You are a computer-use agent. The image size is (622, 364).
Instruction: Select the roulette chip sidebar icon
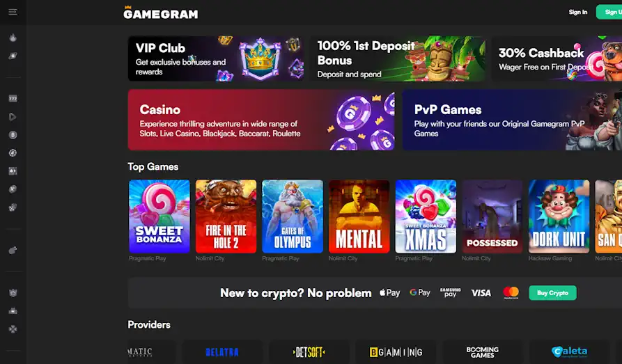click(13, 152)
